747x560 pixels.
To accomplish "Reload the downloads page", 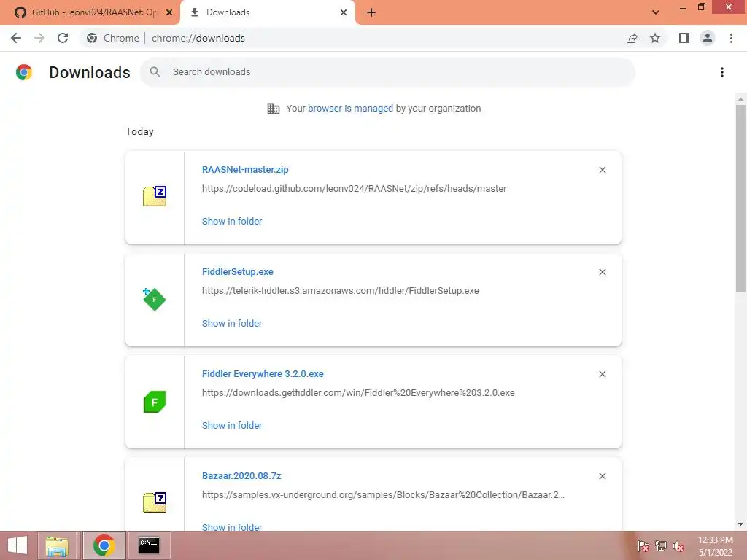I will click(63, 38).
